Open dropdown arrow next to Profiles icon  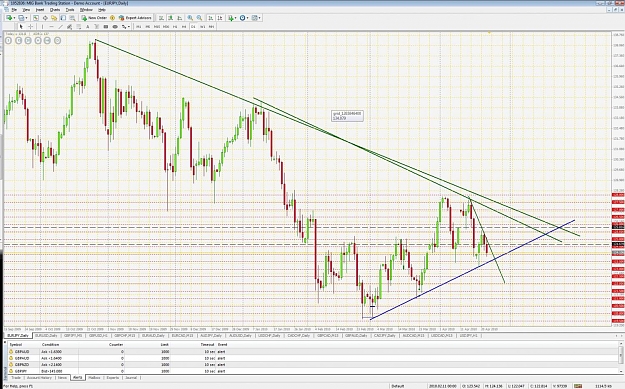[x=27, y=18]
